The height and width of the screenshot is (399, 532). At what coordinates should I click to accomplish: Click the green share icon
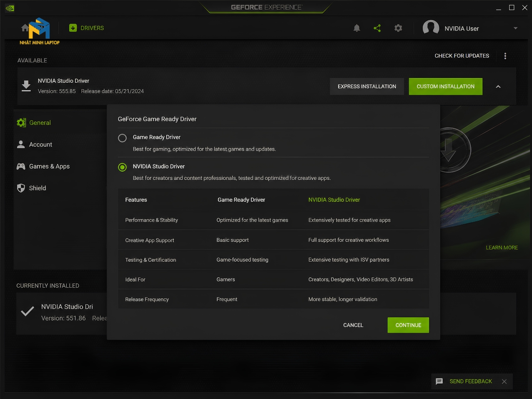tap(377, 28)
